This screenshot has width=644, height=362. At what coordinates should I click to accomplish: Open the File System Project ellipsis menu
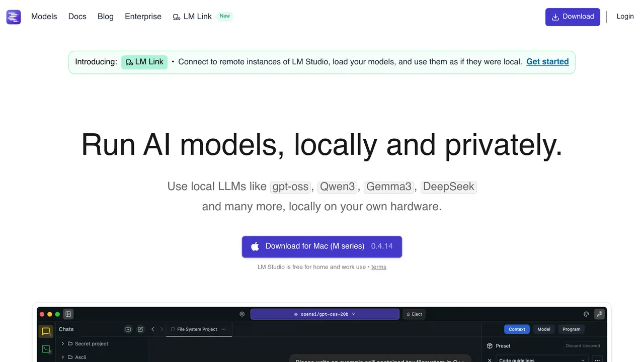[x=223, y=329]
